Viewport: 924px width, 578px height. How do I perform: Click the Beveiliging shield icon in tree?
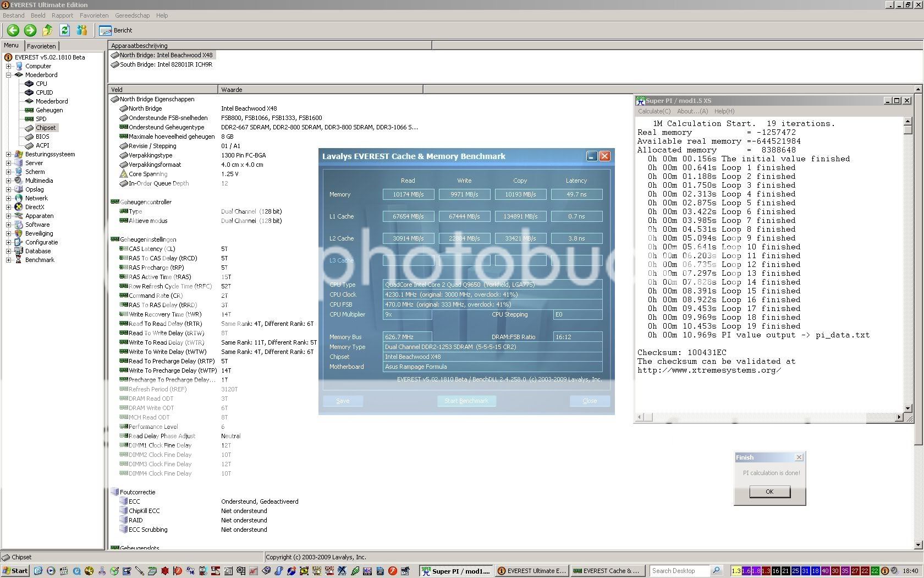[19, 233]
